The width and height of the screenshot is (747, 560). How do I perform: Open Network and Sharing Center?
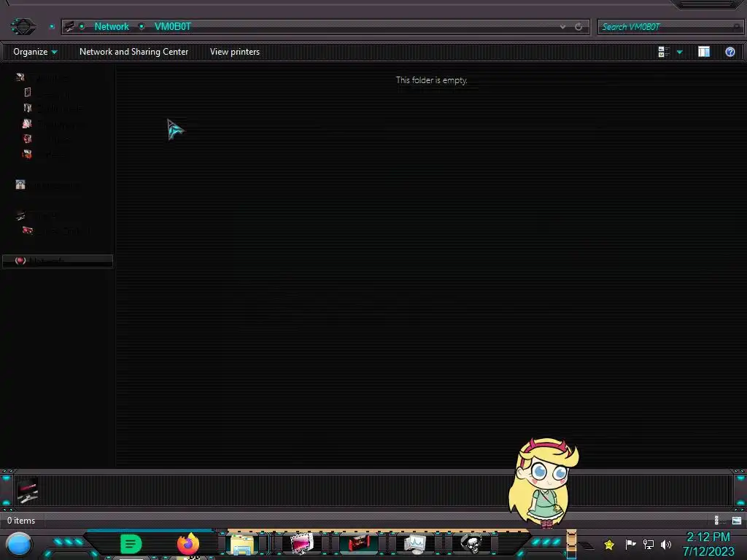click(x=134, y=52)
